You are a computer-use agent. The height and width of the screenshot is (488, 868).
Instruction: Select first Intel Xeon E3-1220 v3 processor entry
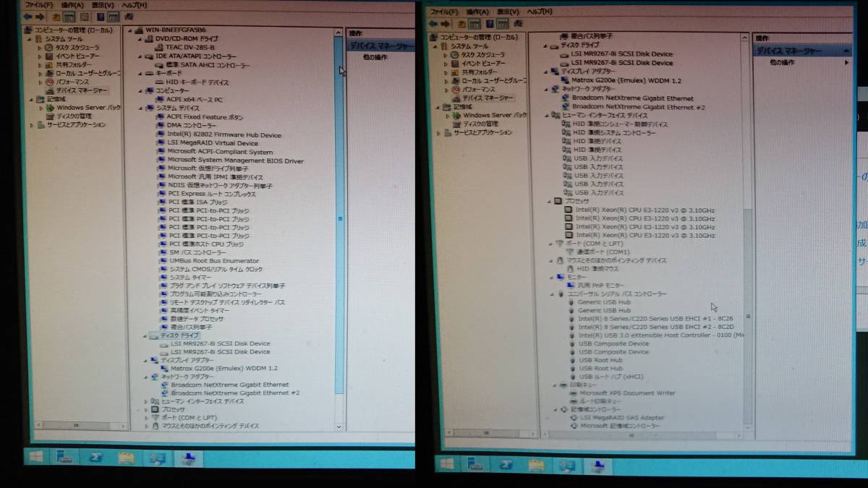[645, 210]
